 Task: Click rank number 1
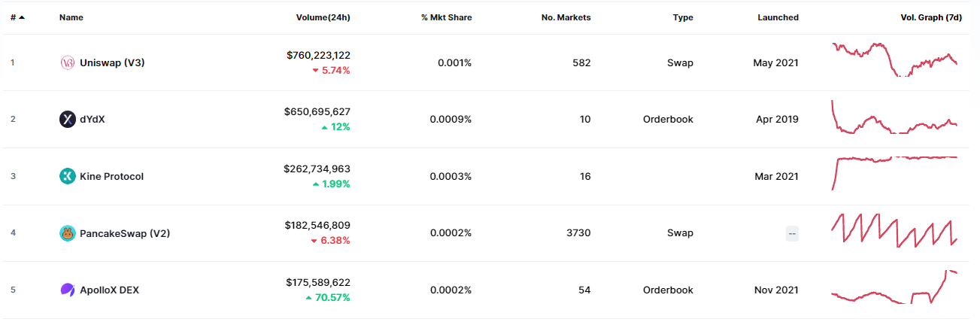(12, 62)
